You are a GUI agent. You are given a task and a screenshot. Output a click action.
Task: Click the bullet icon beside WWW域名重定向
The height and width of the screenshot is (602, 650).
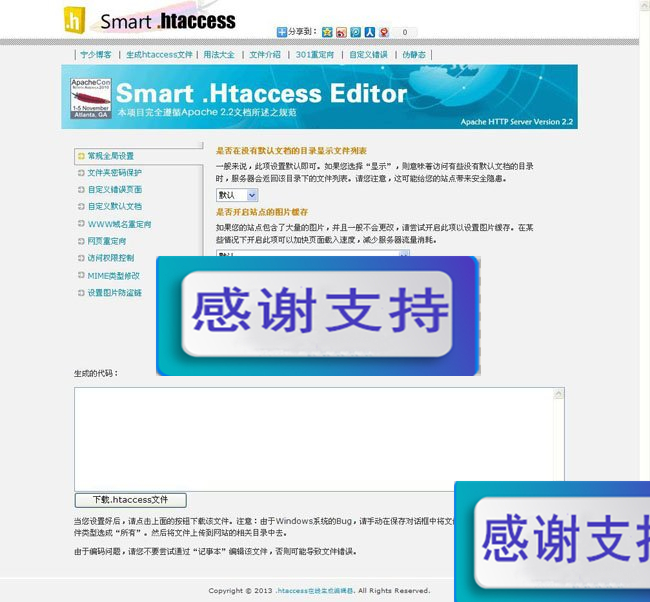tap(81, 223)
